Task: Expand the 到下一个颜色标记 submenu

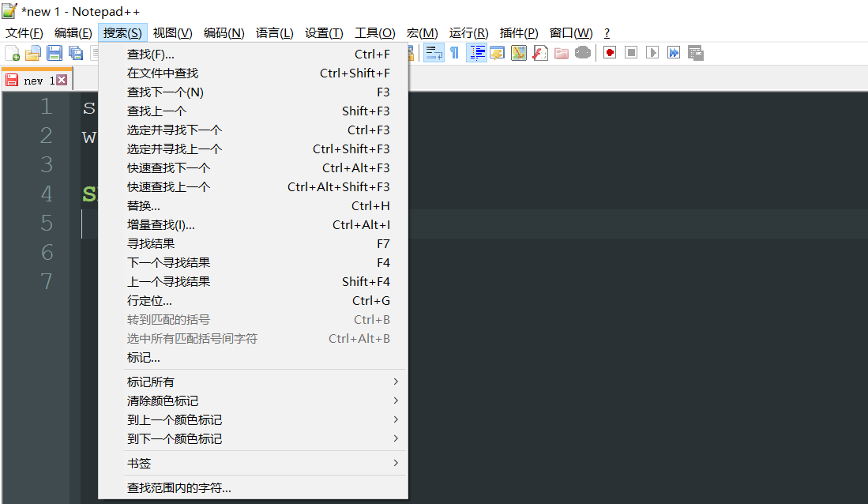Action: tap(253, 438)
